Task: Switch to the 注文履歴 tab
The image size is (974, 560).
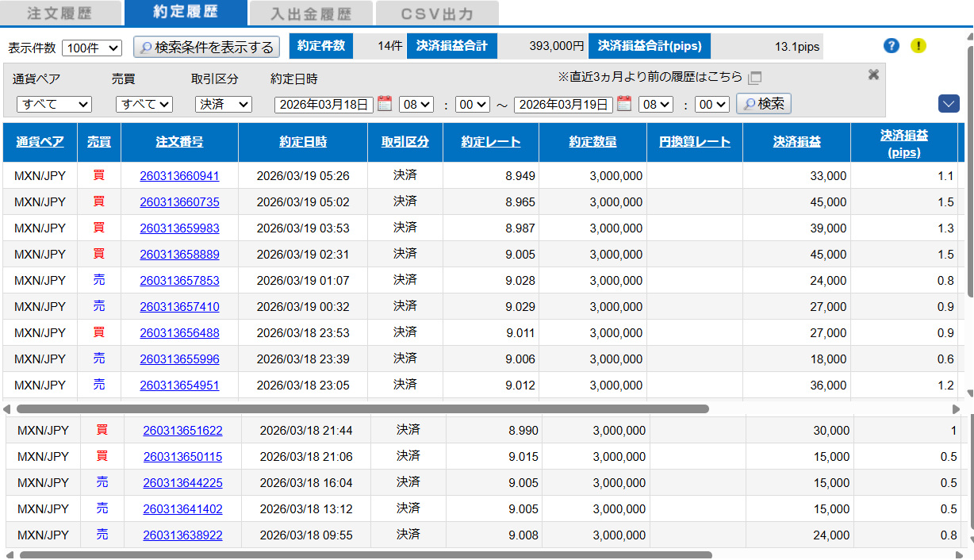Action: tap(60, 13)
